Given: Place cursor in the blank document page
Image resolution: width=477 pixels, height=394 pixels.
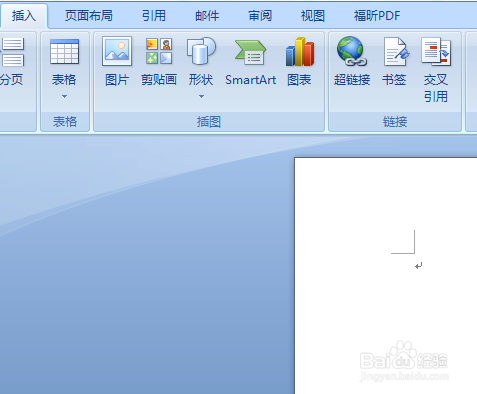Looking at the screenshot, I should click(x=386, y=276).
